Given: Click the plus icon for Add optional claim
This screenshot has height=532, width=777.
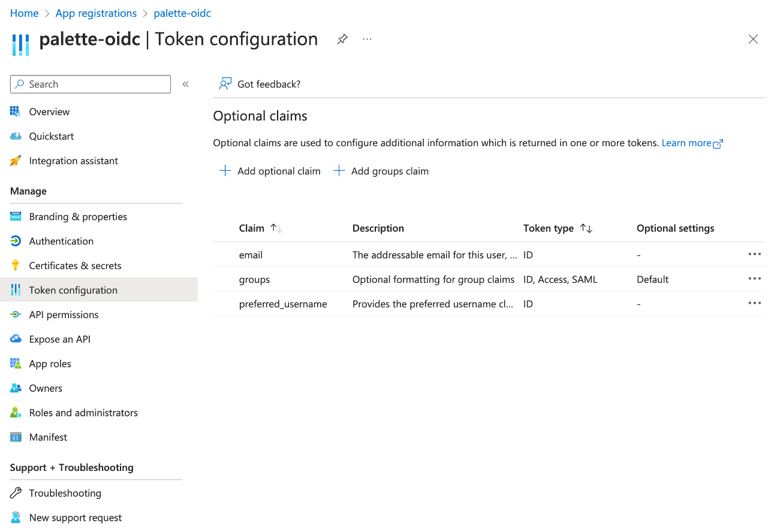Looking at the screenshot, I should pyautogui.click(x=225, y=171).
